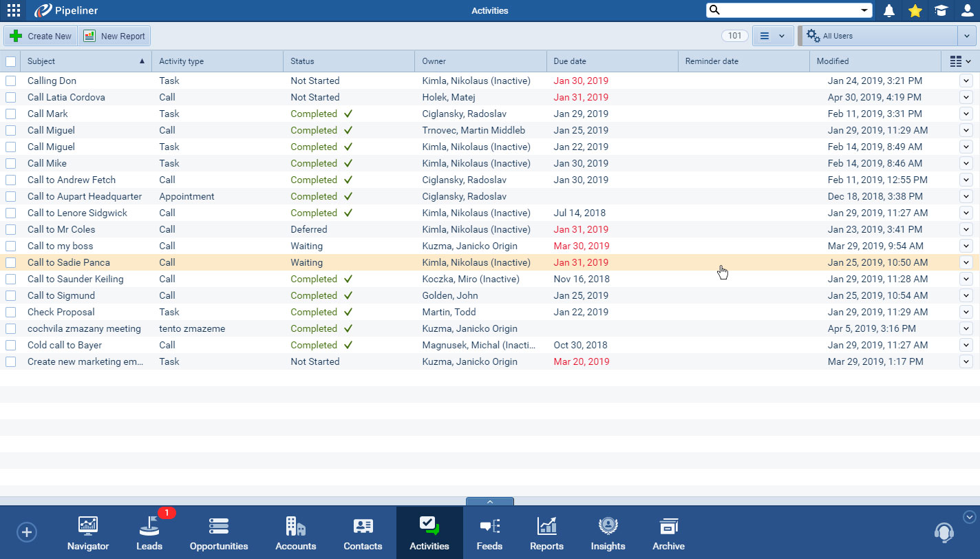The image size is (980, 559).
Task: Check the checkbox for Call Mark
Action: click(11, 114)
